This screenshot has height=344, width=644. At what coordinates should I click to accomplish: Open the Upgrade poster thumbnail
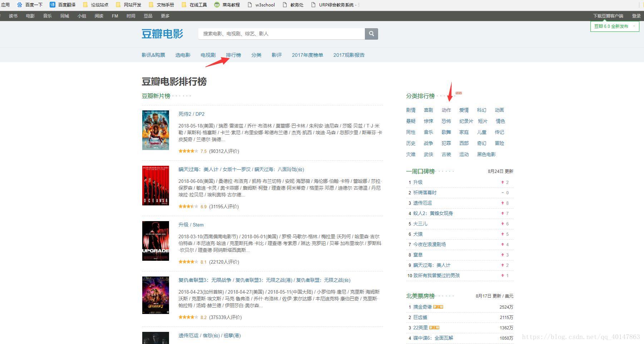pos(155,241)
